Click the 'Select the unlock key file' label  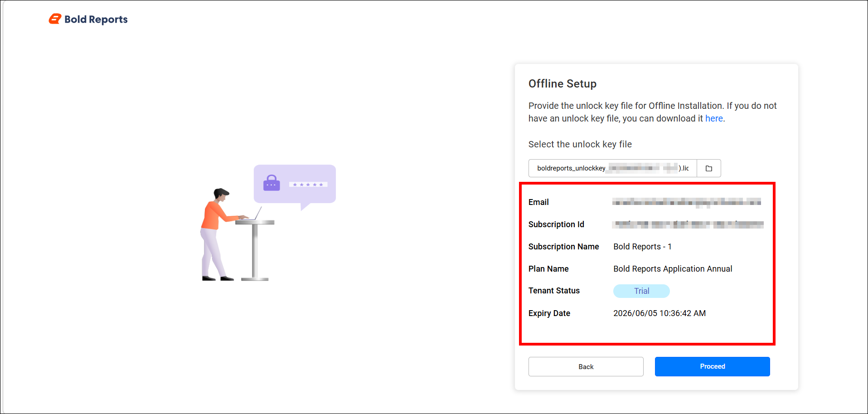tap(580, 144)
